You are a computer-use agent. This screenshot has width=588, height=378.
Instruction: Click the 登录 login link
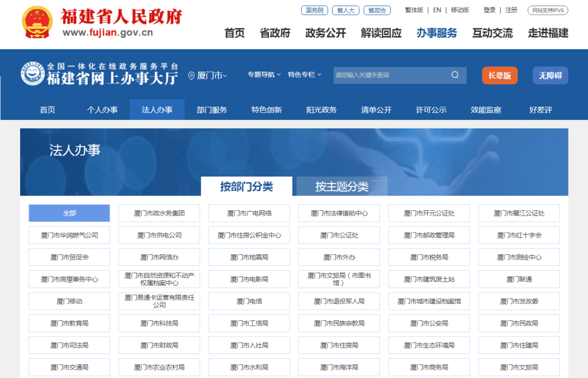pyautogui.click(x=489, y=10)
